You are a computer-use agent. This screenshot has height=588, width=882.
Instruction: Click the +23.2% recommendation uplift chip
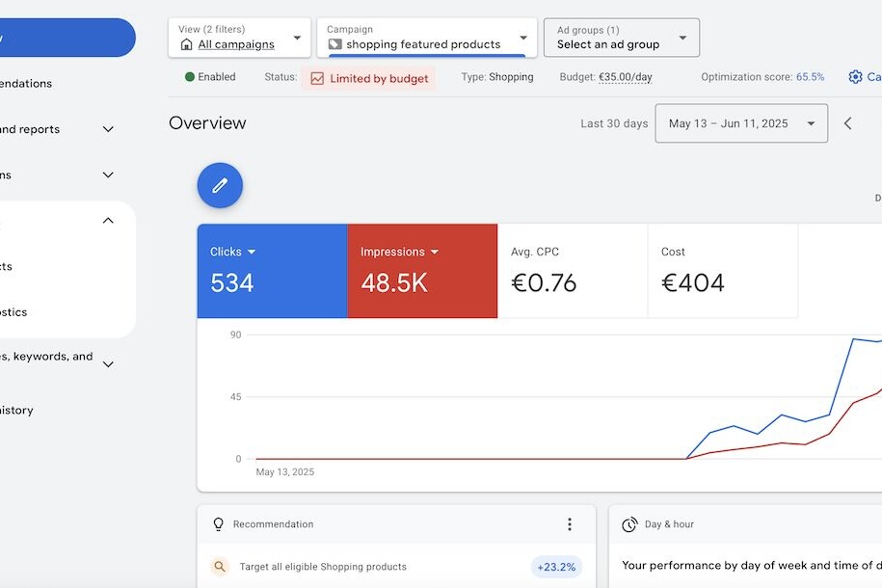coord(556,567)
